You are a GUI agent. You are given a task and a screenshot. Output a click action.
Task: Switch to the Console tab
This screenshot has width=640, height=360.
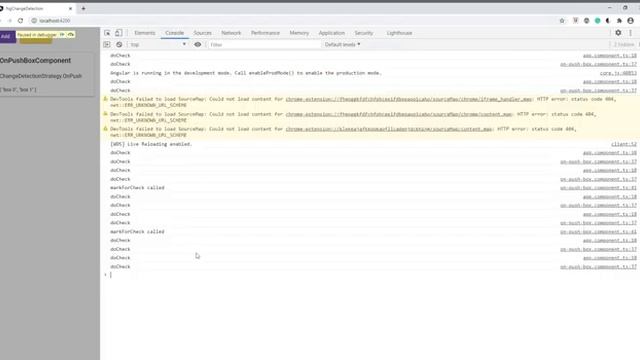(175, 33)
